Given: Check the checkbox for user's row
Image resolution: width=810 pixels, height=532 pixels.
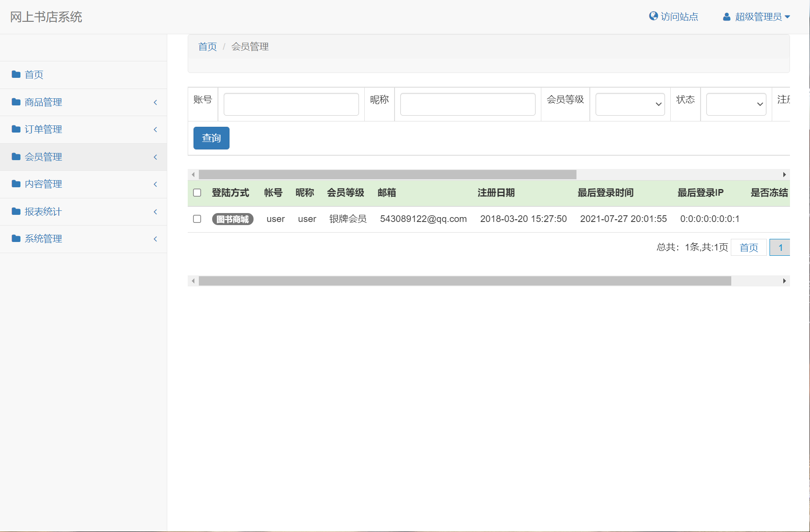Looking at the screenshot, I should pos(197,219).
